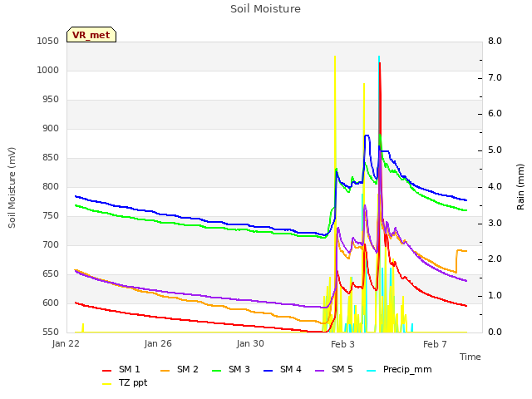Click the yellow TZ ppt legend swatch
Screen dimensions: 532x399
[107, 384]
